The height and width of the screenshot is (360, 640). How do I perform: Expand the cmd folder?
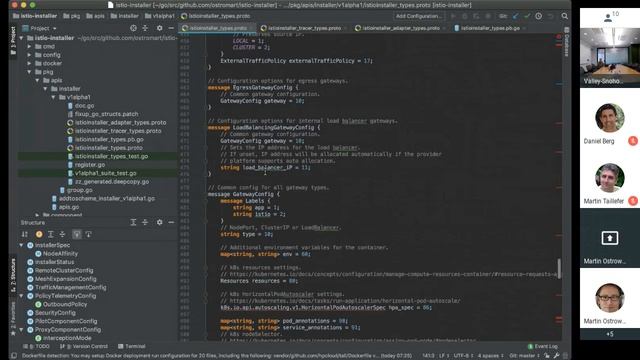(x=29, y=47)
